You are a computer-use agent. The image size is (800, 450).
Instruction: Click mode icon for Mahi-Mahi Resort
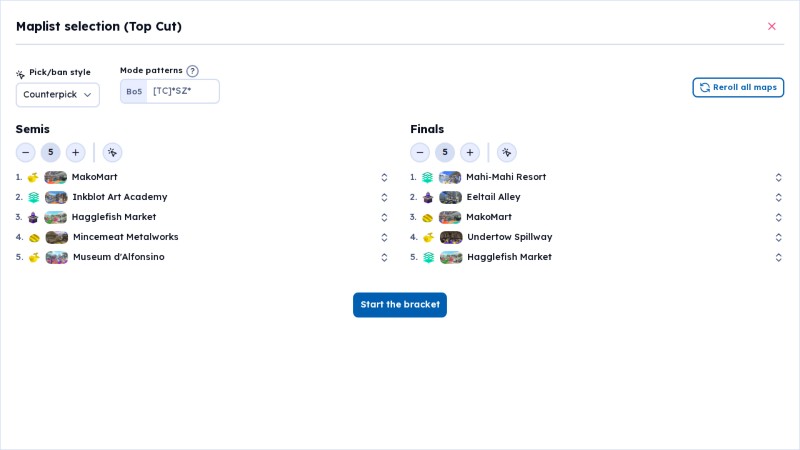click(428, 177)
